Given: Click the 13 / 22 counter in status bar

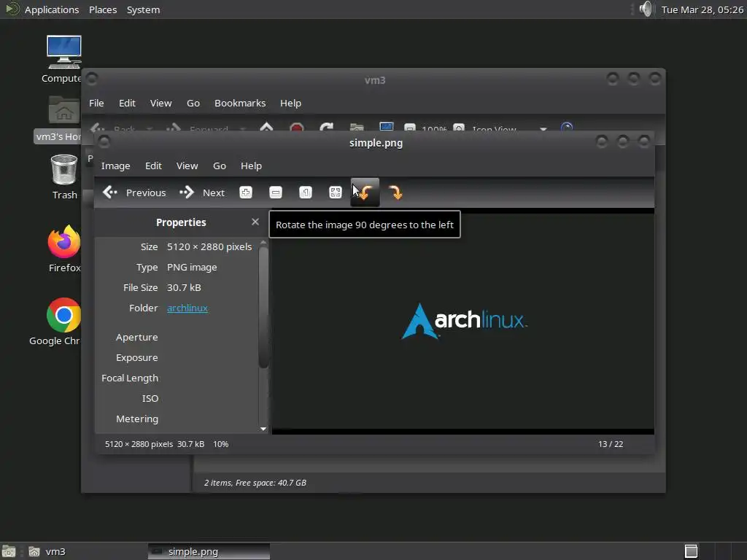Looking at the screenshot, I should click(x=611, y=444).
